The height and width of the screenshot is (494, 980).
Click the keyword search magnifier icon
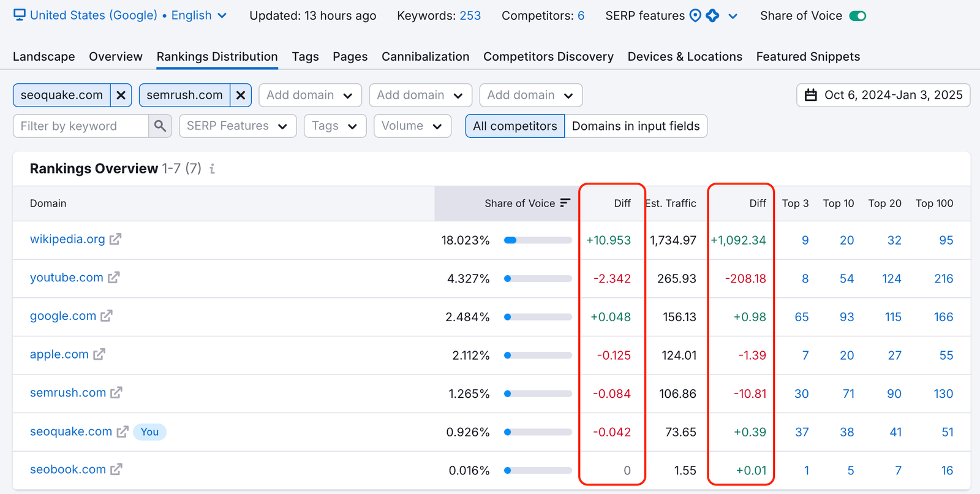coord(160,126)
